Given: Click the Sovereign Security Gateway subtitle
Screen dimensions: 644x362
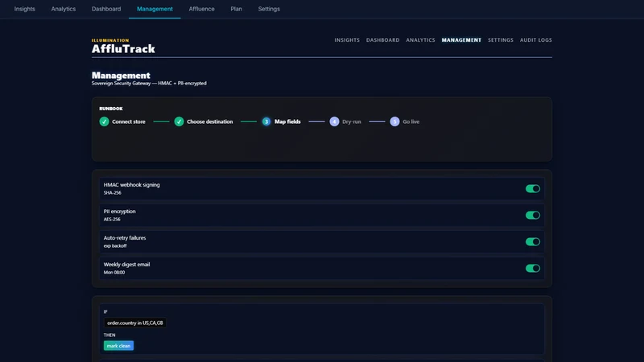Looking at the screenshot, I should pos(149,84).
